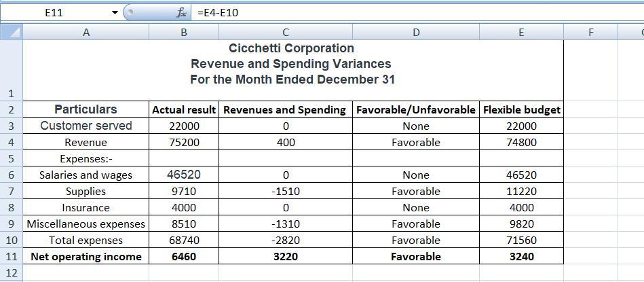Select column D header
This screenshot has width=644, height=282.
tap(415, 32)
